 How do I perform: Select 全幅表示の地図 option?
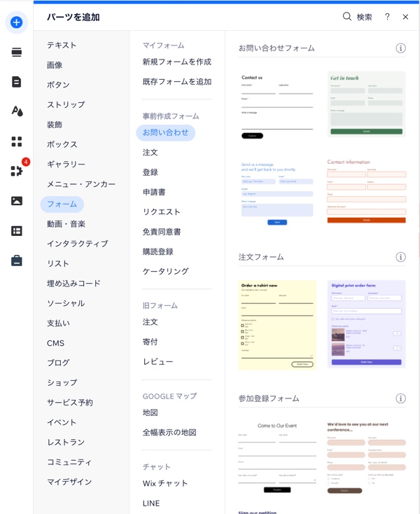point(169,432)
